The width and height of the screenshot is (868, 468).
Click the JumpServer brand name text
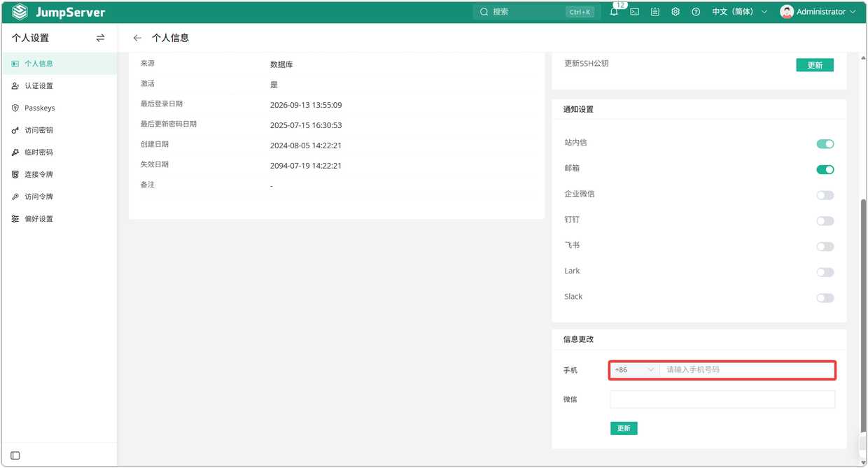coord(70,12)
